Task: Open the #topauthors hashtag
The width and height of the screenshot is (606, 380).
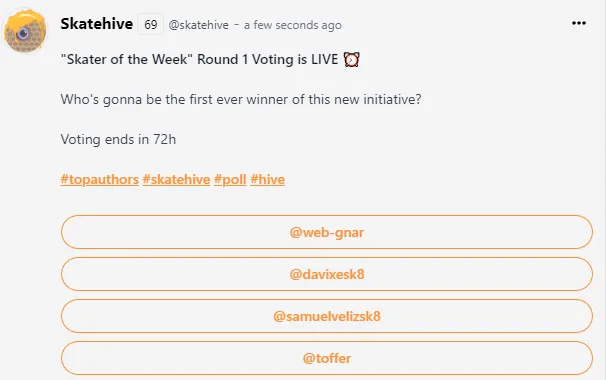Action: (x=100, y=179)
